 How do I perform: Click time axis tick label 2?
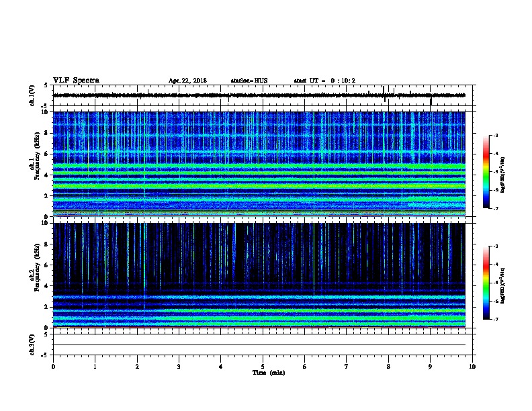tap(137, 366)
